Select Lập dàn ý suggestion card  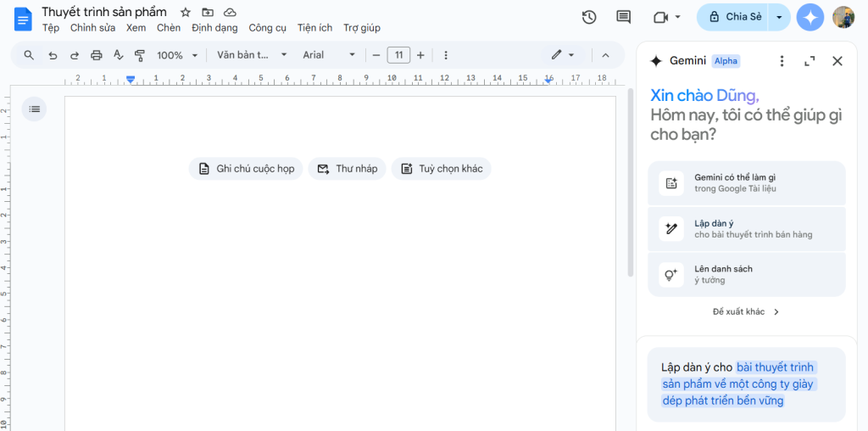coord(746,229)
